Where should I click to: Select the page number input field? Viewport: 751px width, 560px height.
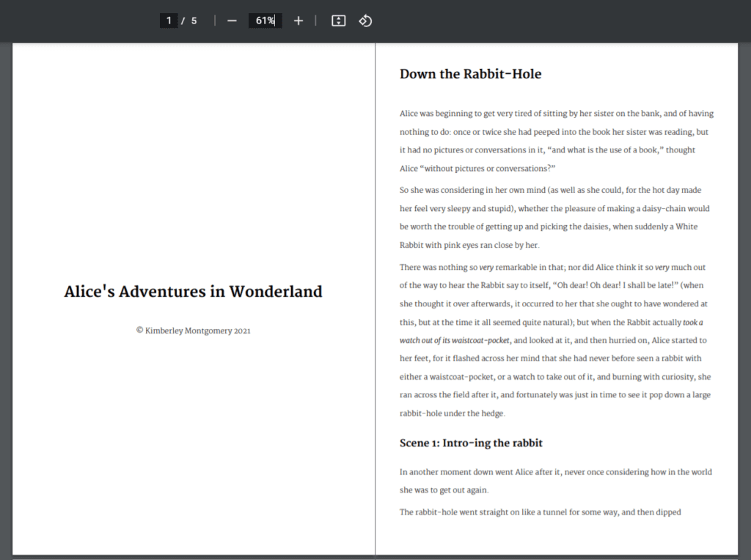click(169, 21)
